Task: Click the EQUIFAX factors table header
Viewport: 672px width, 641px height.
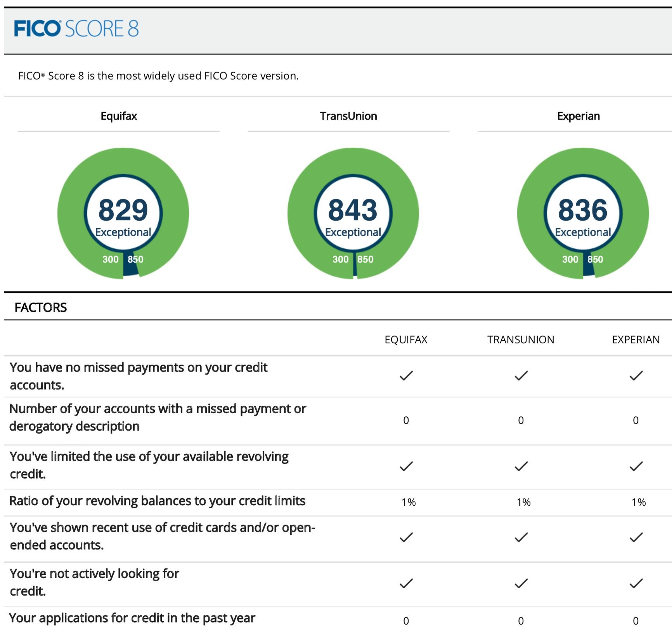Action: tap(406, 340)
